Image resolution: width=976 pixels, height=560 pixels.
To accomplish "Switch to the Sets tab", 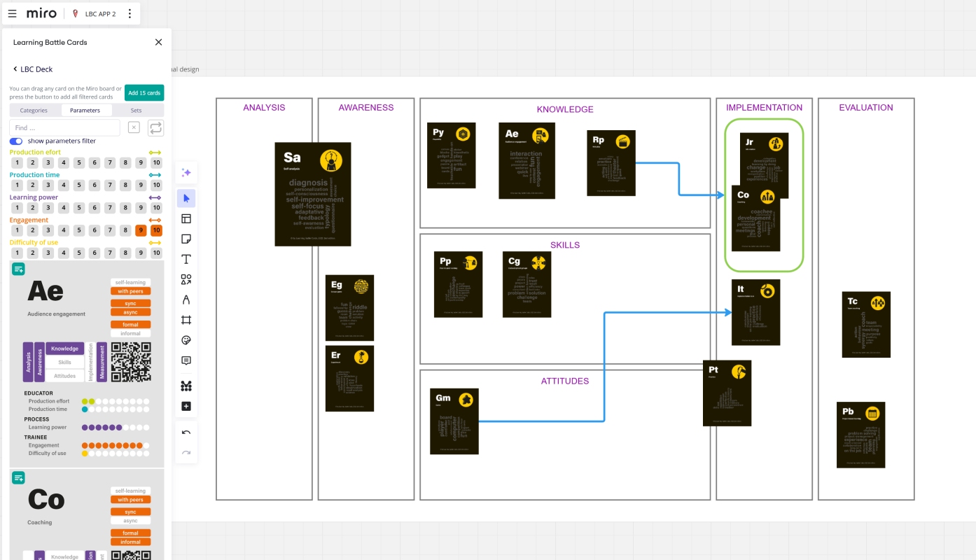I will click(136, 111).
